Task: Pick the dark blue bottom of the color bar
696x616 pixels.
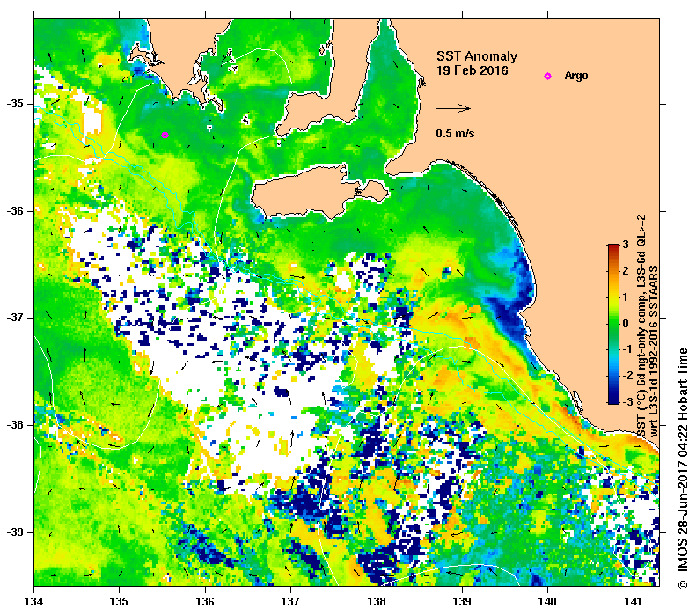Action: [613, 397]
